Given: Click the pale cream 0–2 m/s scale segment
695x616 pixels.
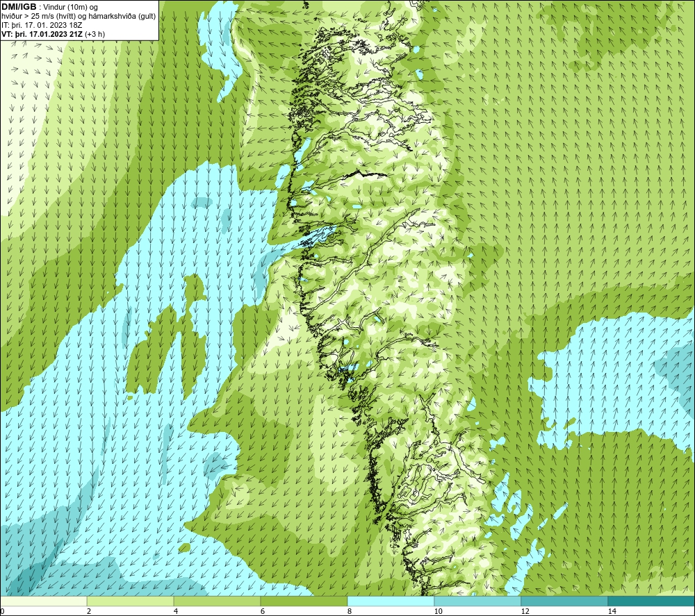Looking at the screenshot, I should coord(43,601).
